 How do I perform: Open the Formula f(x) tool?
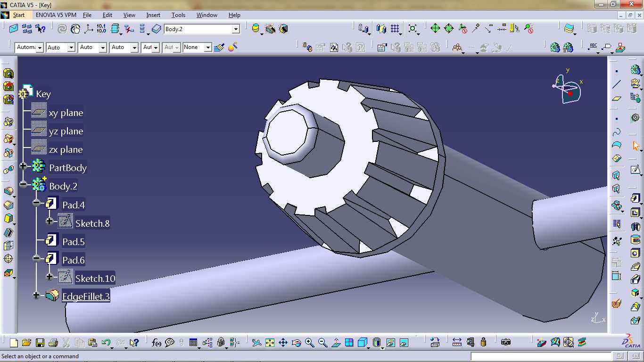pyautogui.click(x=157, y=343)
